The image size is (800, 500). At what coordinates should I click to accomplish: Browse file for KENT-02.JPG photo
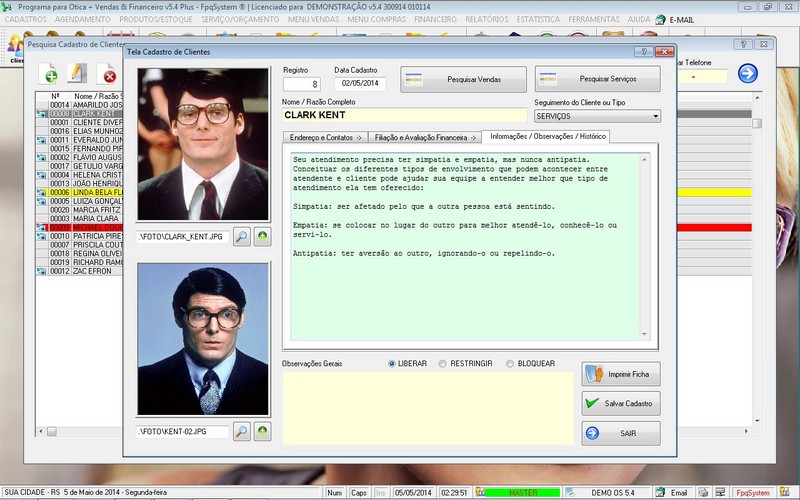(x=241, y=431)
